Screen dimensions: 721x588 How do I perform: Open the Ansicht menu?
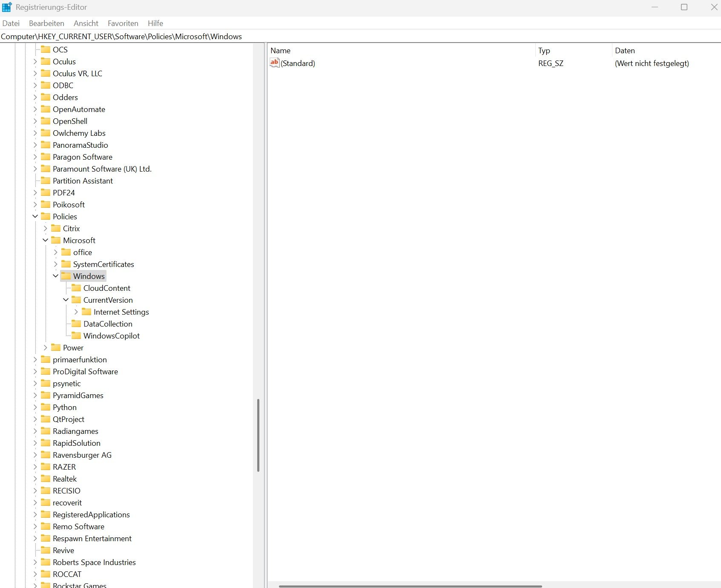(x=86, y=23)
